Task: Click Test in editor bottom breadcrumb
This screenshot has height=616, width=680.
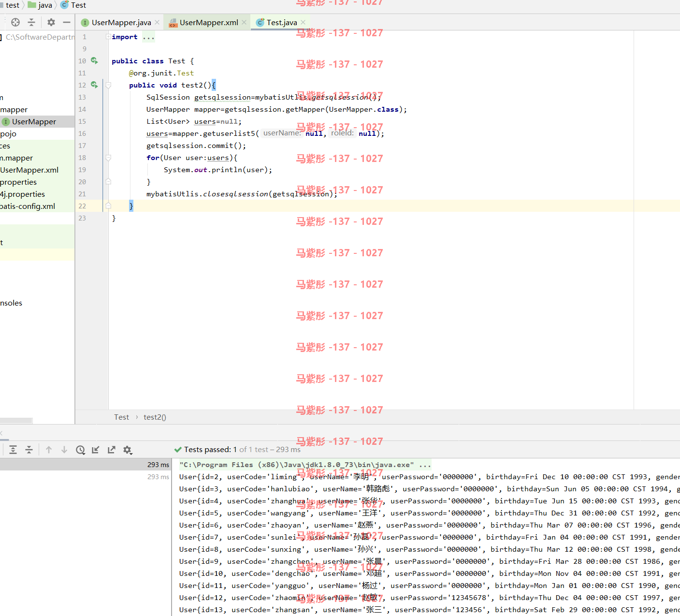Action: [121, 417]
